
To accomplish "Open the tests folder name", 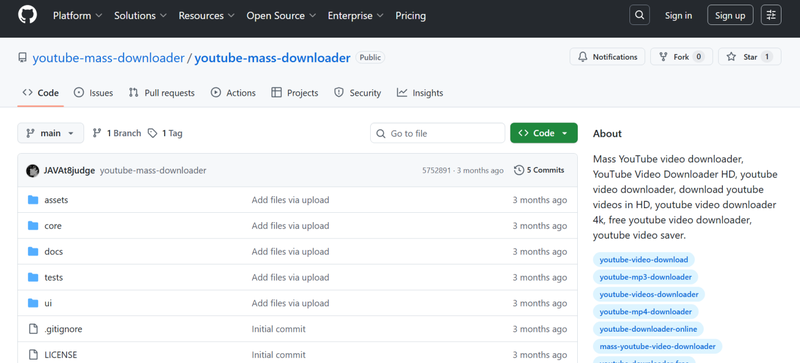I will tap(54, 277).
